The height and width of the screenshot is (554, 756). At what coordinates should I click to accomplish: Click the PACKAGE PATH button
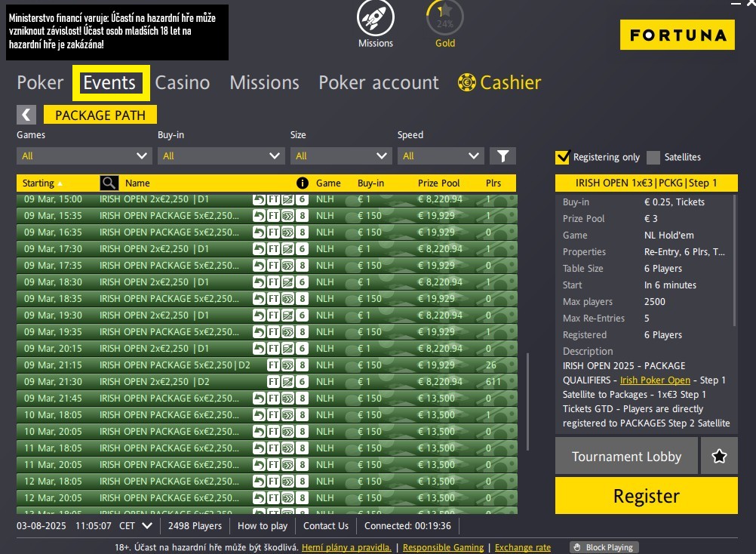tap(100, 115)
